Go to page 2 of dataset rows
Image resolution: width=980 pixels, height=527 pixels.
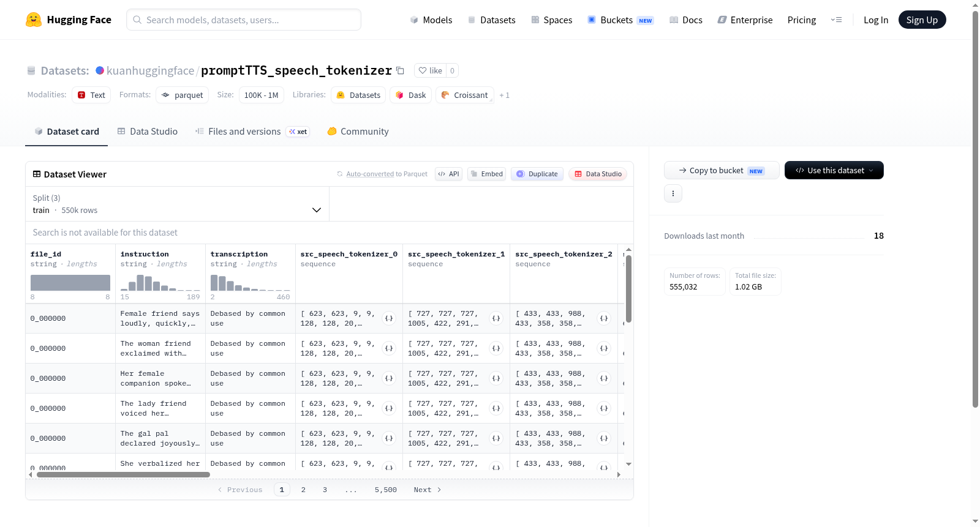tap(303, 490)
